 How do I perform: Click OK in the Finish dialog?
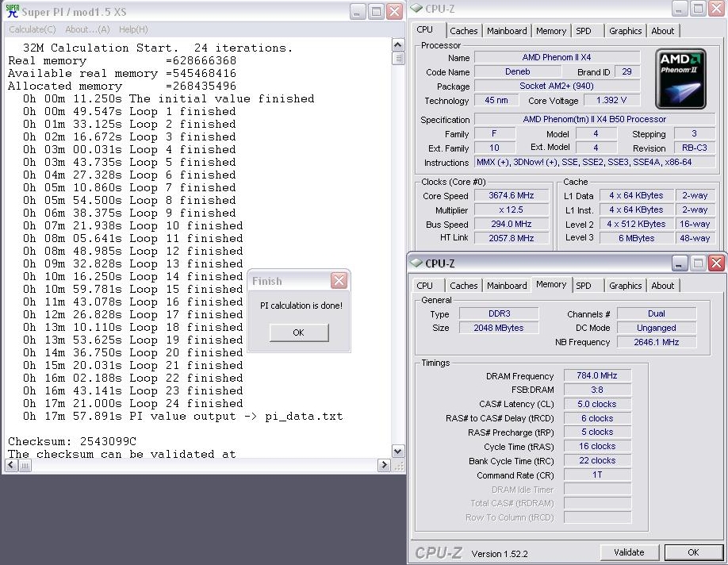coord(298,332)
